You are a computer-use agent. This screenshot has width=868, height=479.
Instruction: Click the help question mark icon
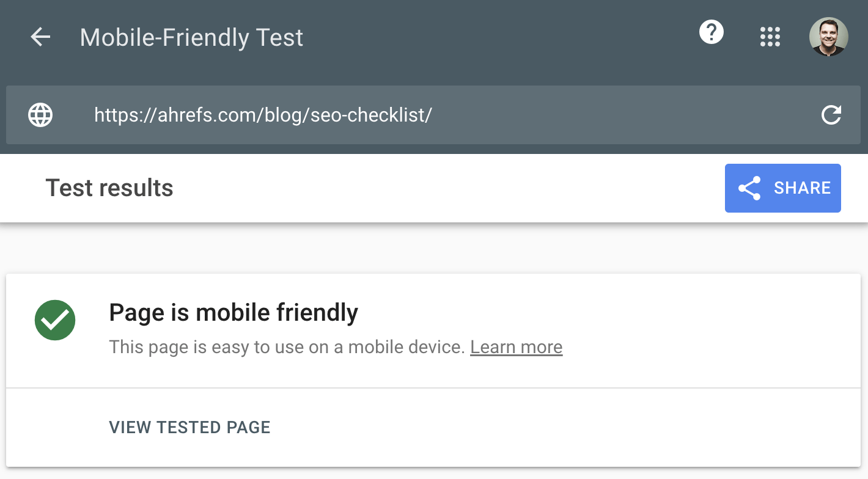[x=710, y=32]
